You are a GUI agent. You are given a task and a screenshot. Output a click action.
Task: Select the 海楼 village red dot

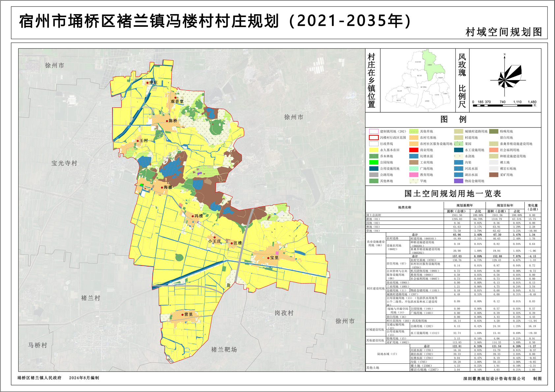[x=162, y=187]
